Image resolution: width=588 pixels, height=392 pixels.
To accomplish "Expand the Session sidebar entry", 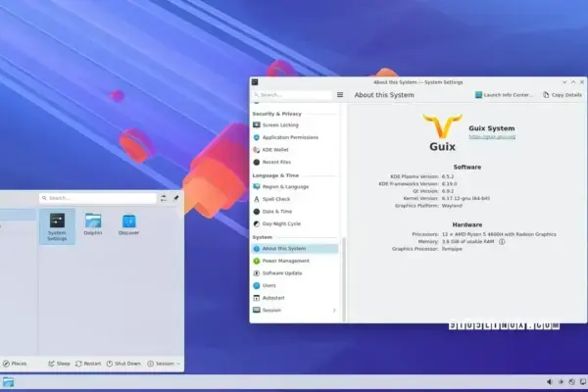I will click(x=295, y=311).
